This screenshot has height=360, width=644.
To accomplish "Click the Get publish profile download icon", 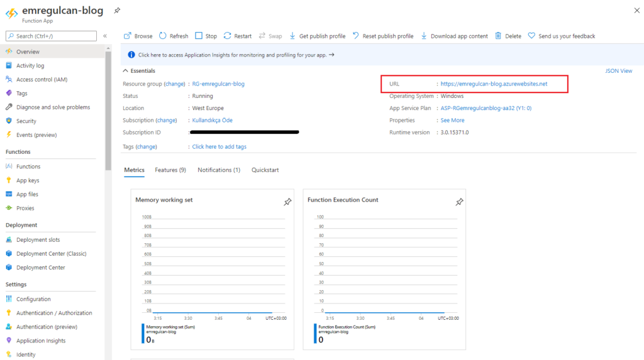I will pyautogui.click(x=292, y=36).
